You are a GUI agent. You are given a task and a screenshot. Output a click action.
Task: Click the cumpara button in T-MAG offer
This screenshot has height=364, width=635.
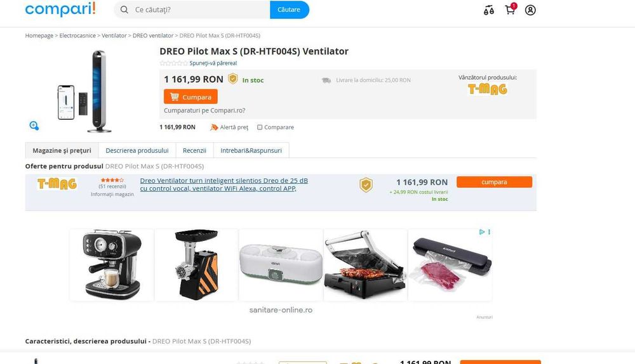click(x=494, y=182)
